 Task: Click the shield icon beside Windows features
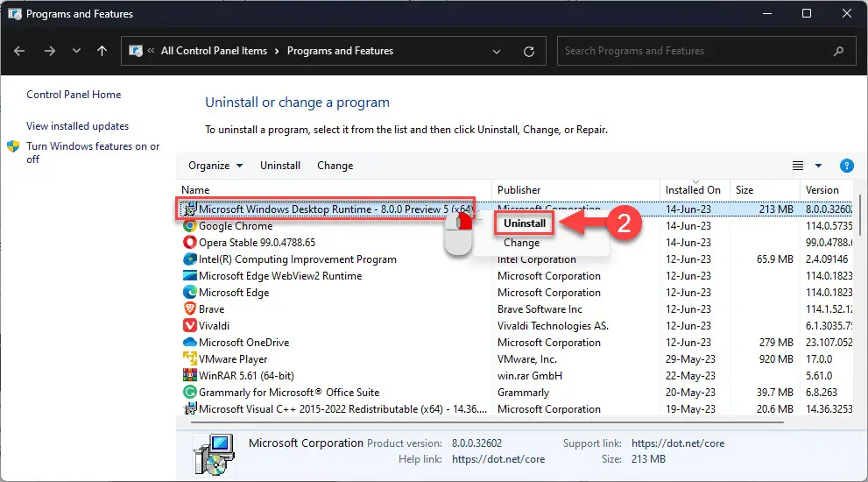click(13, 146)
